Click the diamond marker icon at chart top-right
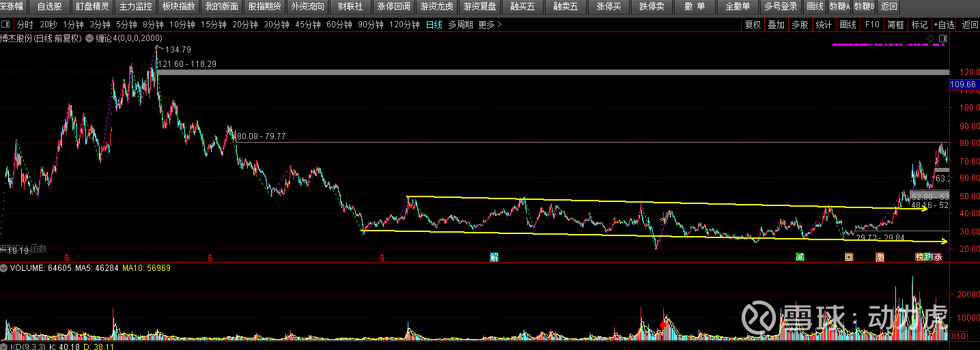The image size is (980, 350). coord(930,39)
